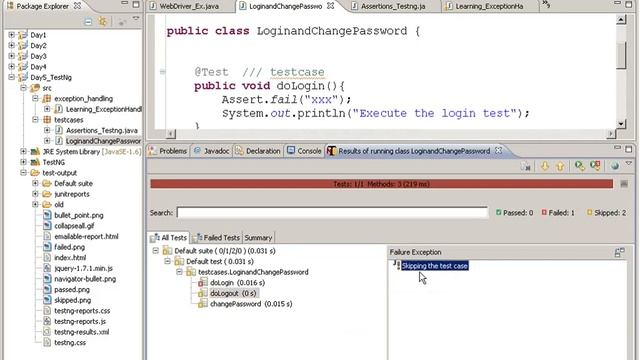Viewport: 640px width, 360px height.
Task: Toggle Link with Editor in Package Explorer
Action: click(x=102, y=21)
